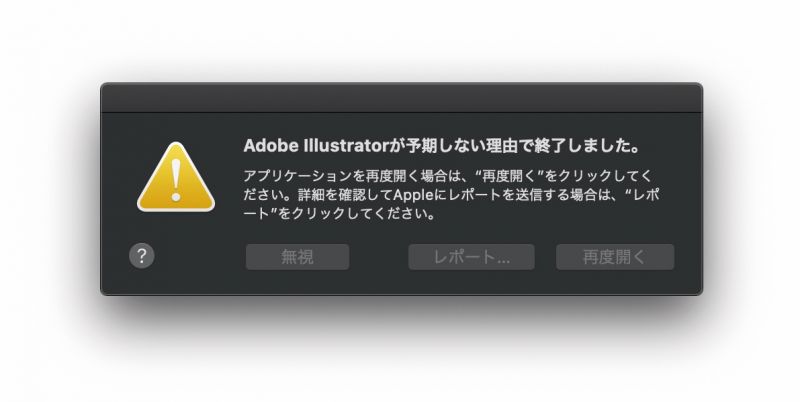
Task: Open help with the question mark button
Action: [142, 255]
